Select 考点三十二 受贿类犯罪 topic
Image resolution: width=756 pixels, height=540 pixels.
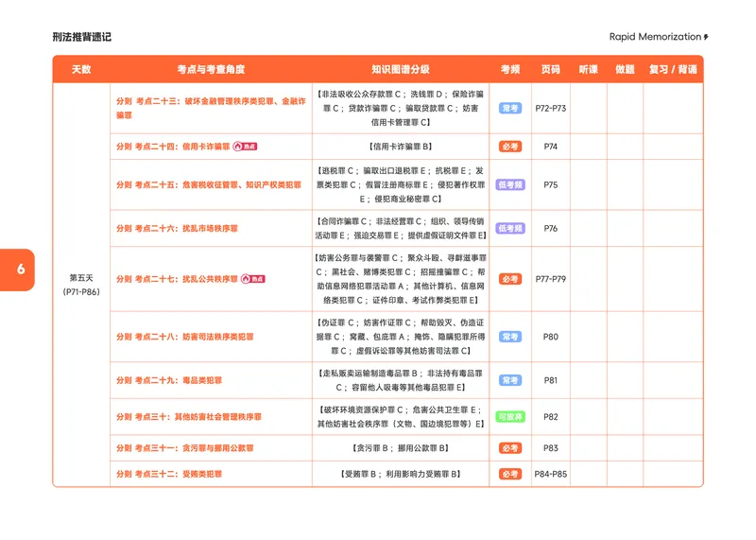[x=169, y=474]
